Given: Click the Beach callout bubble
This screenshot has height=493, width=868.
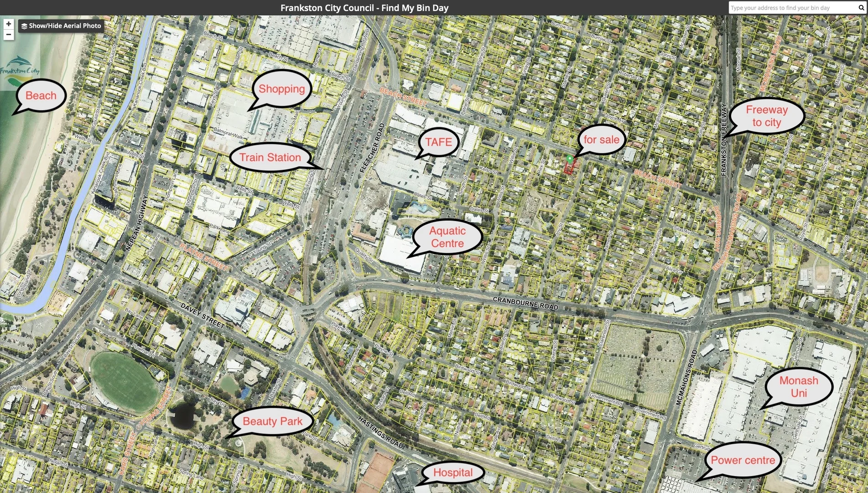Looking at the screenshot, I should pos(41,95).
